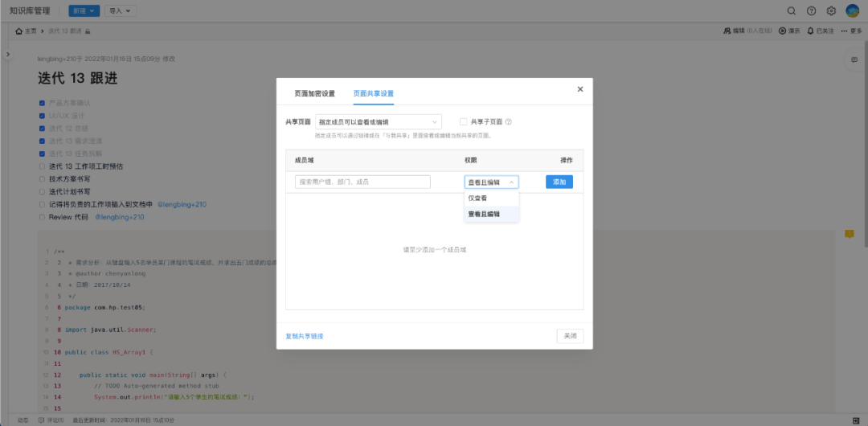The width and height of the screenshot is (868, 426).
Task: Select the 仅查看 permission option
Action: pyautogui.click(x=491, y=198)
